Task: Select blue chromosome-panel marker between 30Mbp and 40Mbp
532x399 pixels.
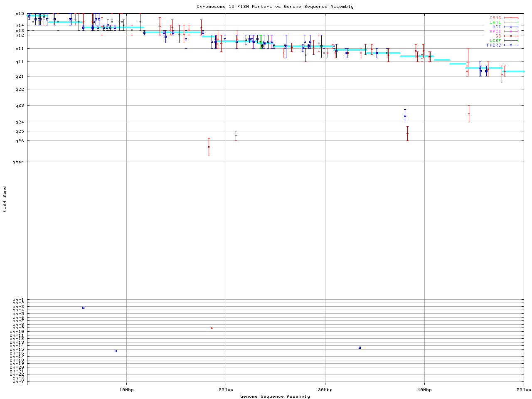Action: [360, 347]
